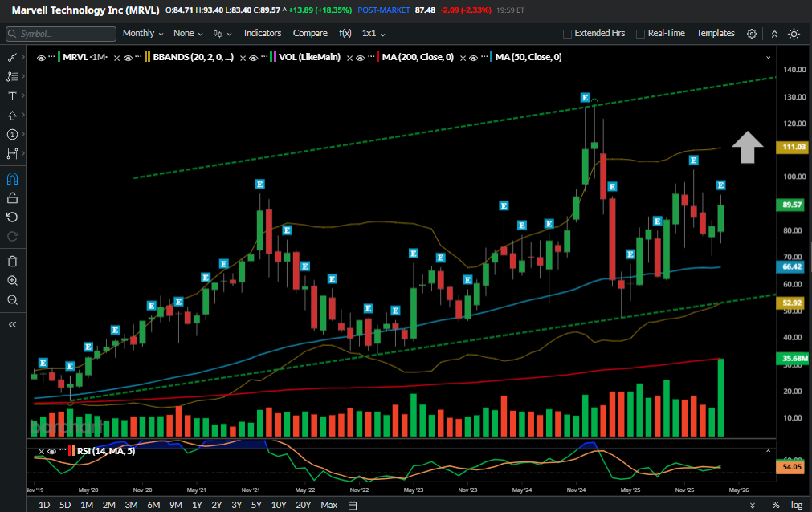This screenshot has width=812, height=512.
Task: Switch the scale to percent
Action: point(776,505)
